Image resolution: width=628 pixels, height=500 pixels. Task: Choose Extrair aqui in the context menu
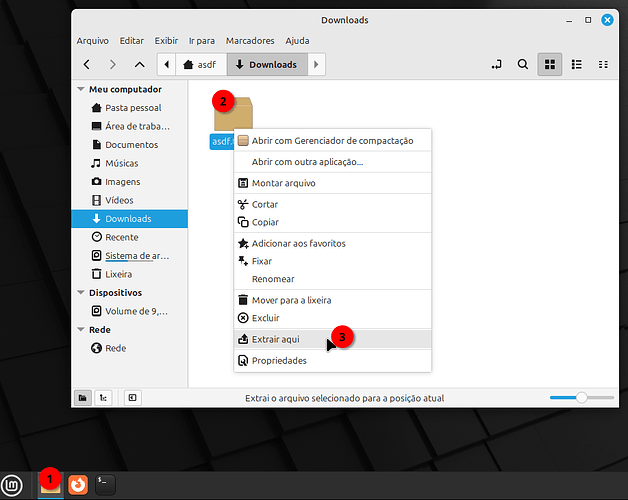click(332, 339)
